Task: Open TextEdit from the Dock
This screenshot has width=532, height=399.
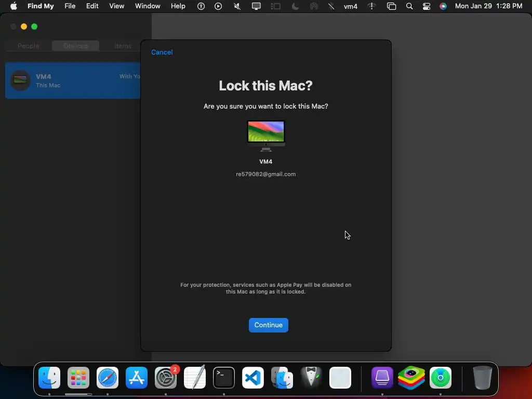Action: pyautogui.click(x=195, y=378)
